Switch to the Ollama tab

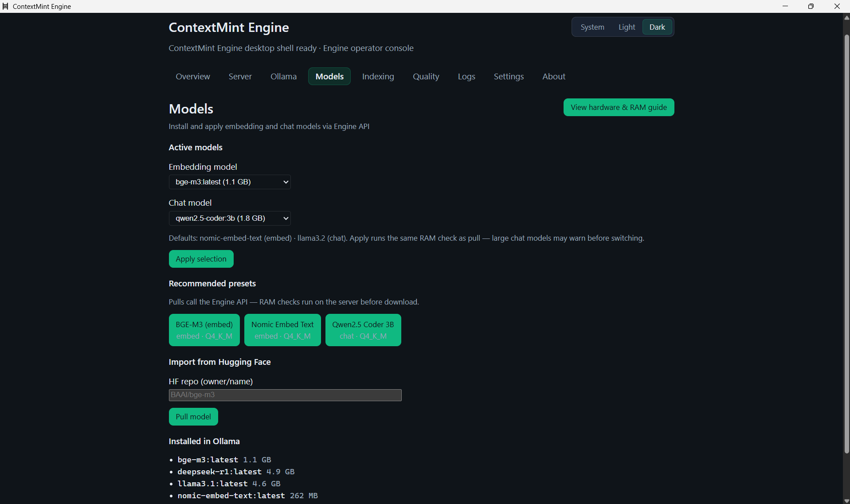click(283, 76)
